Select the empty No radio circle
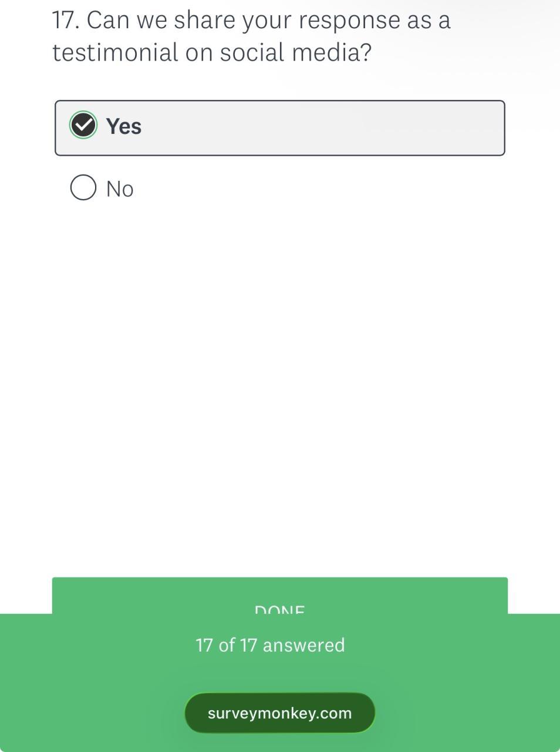This screenshot has height=752, width=560. click(x=83, y=188)
